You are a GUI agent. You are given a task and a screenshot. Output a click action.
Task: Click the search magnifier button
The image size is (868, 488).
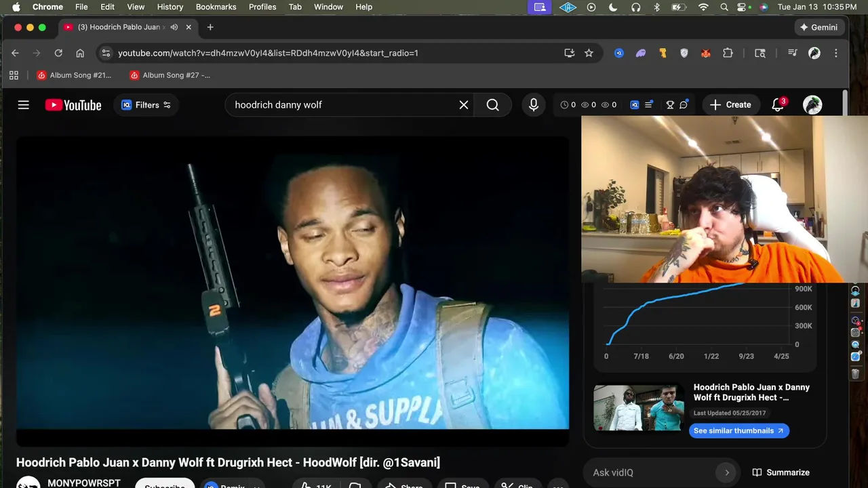click(x=493, y=105)
